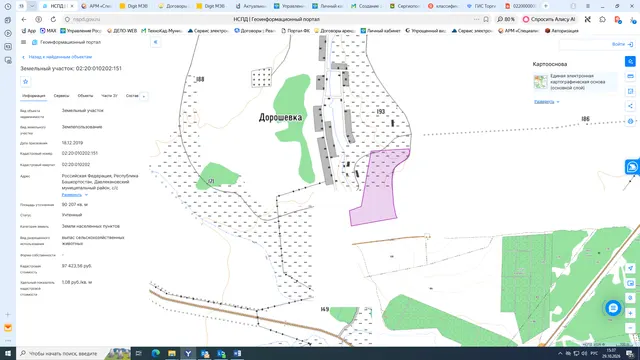
Task: Switch to the АРМ browser tab
Action: coord(96,6)
